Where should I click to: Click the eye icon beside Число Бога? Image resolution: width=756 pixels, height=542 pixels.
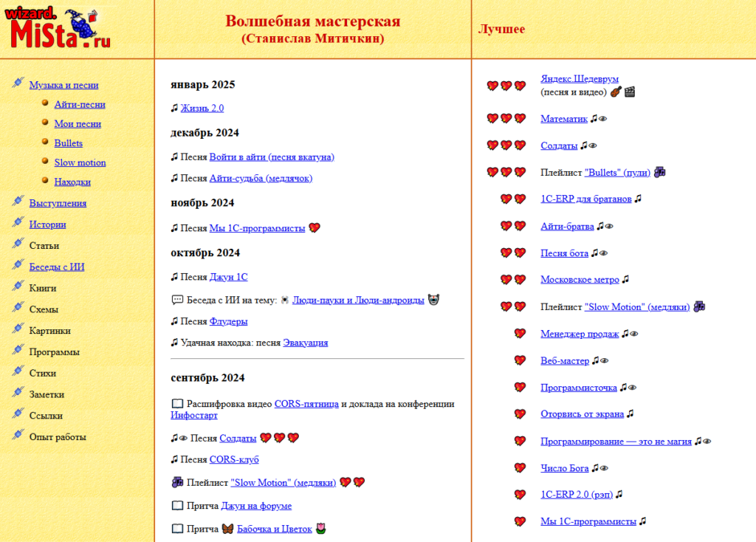[x=604, y=467]
